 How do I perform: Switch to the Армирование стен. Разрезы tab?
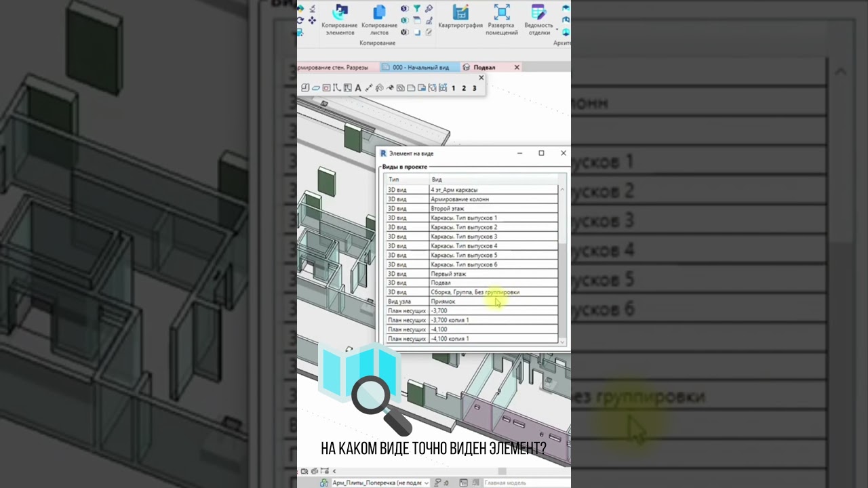pyautogui.click(x=337, y=68)
